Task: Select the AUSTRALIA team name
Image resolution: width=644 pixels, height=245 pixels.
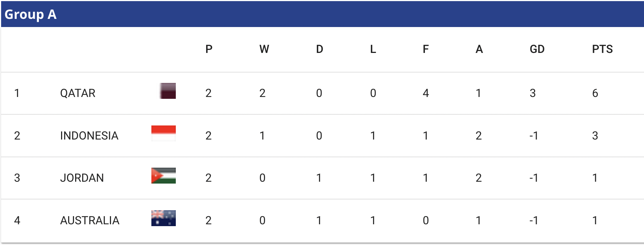Action: pyautogui.click(x=90, y=221)
